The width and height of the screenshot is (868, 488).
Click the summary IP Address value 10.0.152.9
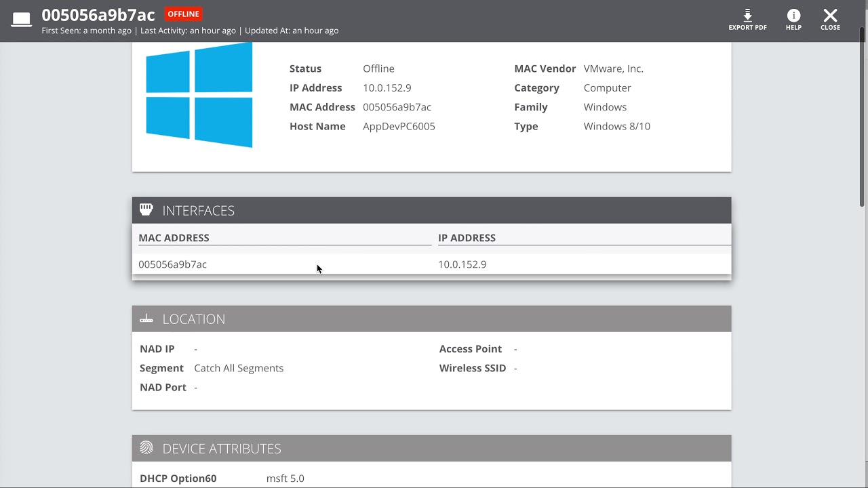click(387, 88)
